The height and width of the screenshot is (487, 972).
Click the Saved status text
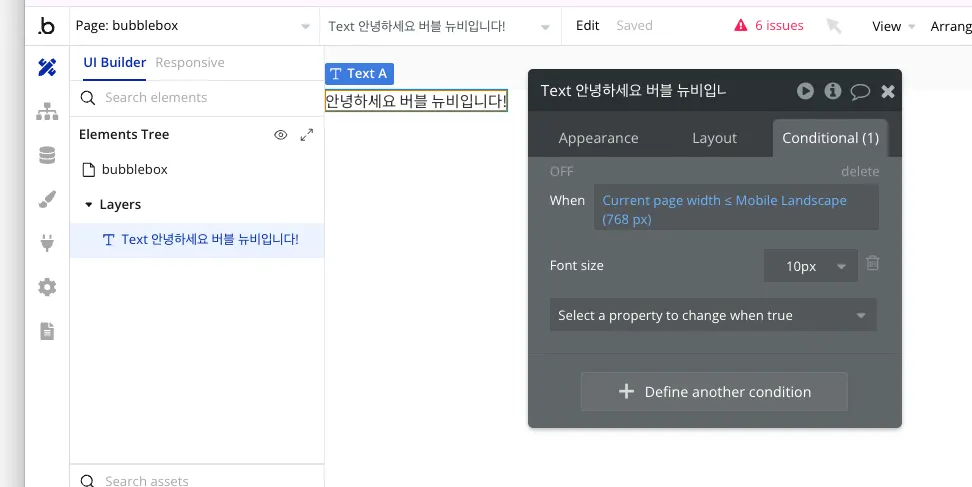click(634, 25)
